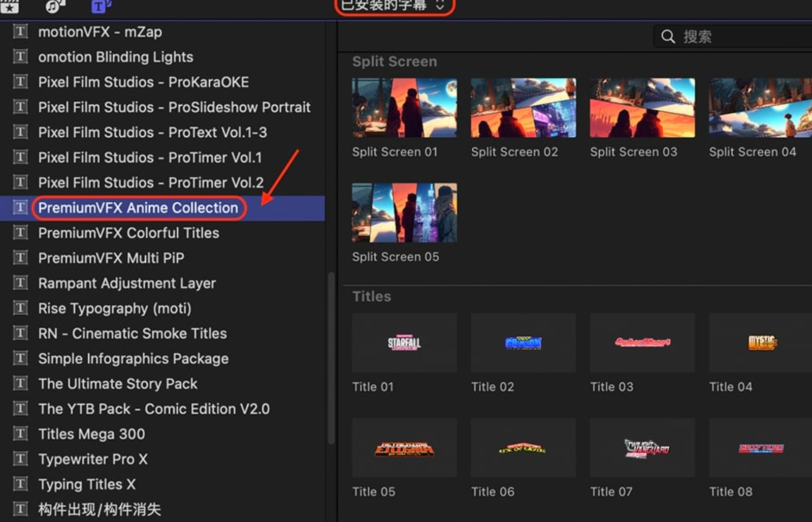Click the T icon beside The Ultimate Story Pack
The height and width of the screenshot is (522, 812).
pos(20,383)
